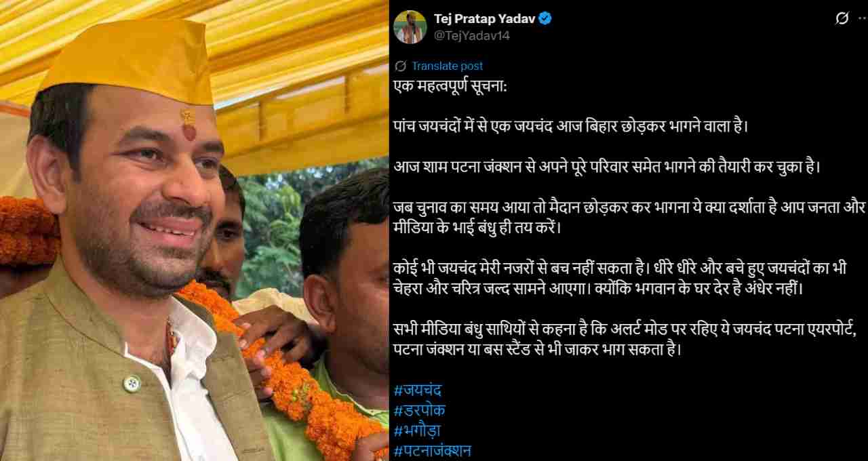
Task: Click the Grok icon beside Translate post
Action: pyautogui.click(x=400, y=66)
